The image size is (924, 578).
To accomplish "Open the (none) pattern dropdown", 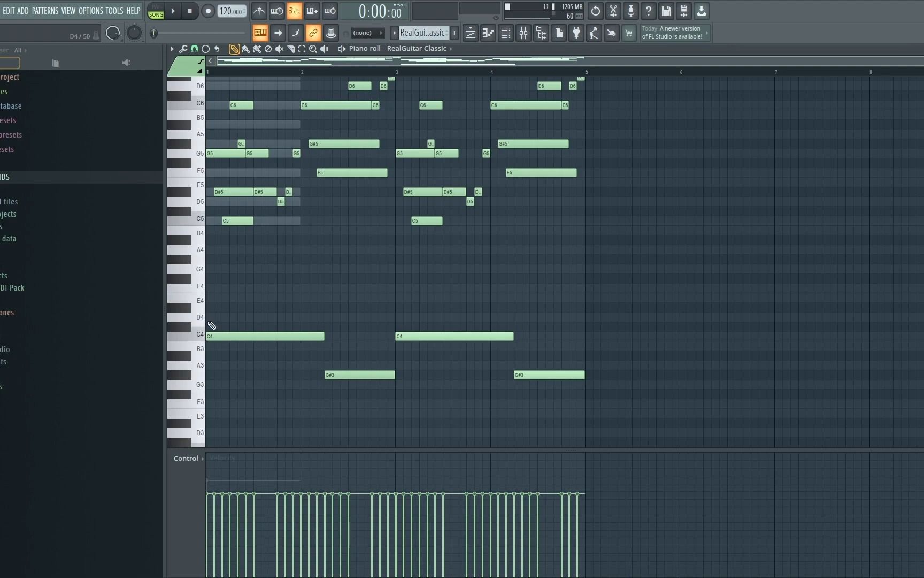I will (368, 33).
